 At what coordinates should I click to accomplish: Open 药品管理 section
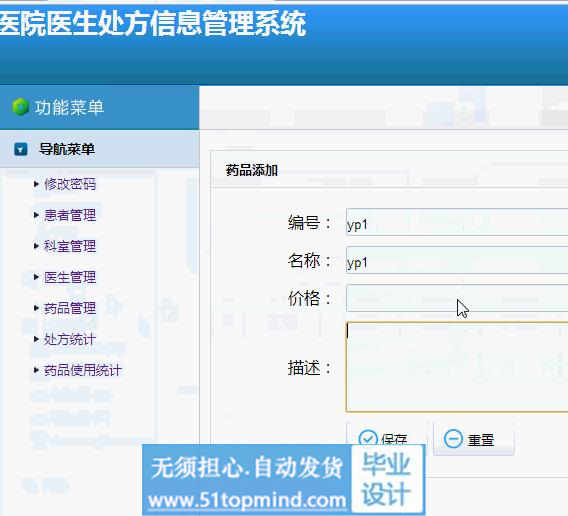tap(70, 308)
